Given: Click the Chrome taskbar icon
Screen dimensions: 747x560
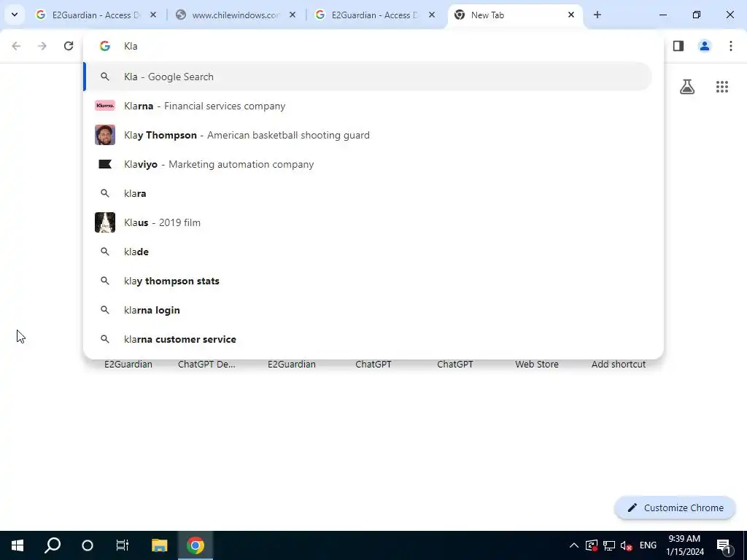Looking at the screenshot, I should pos(196,545).
